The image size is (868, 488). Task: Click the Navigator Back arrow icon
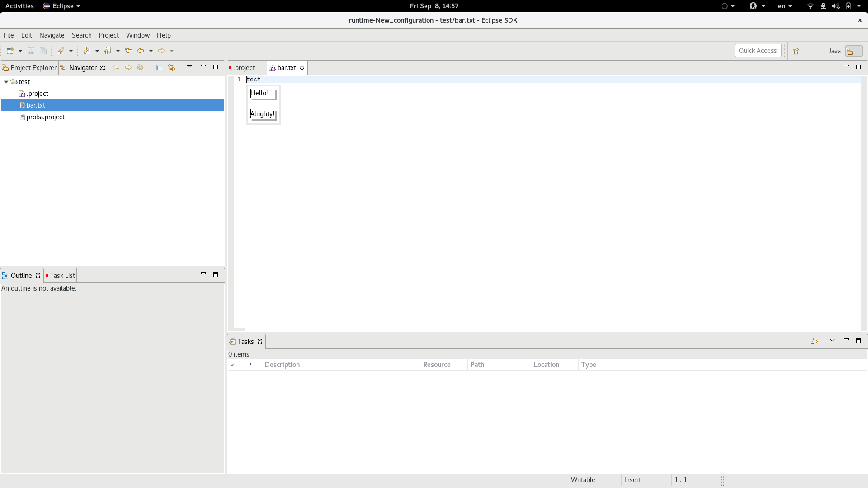116,67
